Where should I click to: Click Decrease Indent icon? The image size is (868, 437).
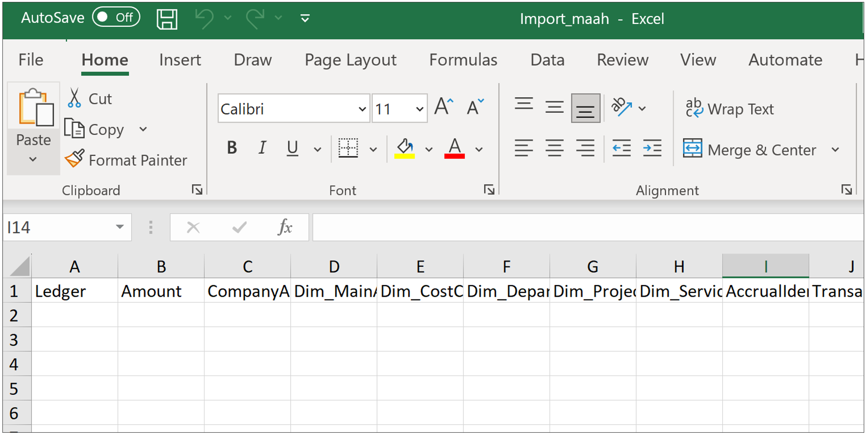point(621,148)
